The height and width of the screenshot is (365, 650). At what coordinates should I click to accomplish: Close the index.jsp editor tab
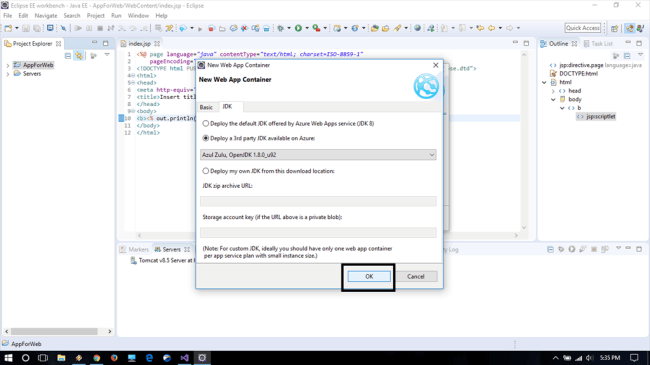(x=157, y=44)
